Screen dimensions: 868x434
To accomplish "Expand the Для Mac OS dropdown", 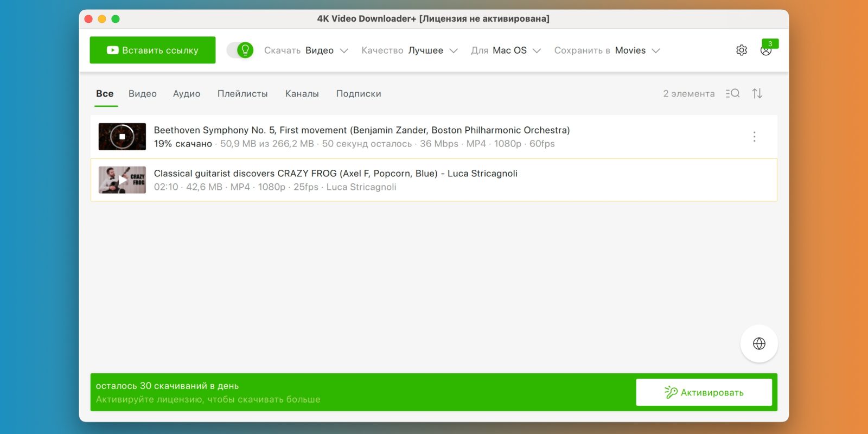I will tap(506, 50).
